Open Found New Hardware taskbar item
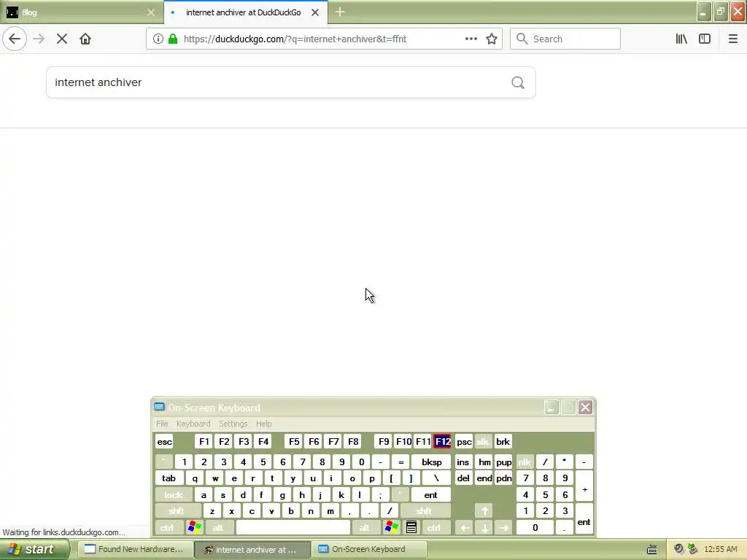Image resolution: width=747 pixels, height=560 pixels. (134, 550)
